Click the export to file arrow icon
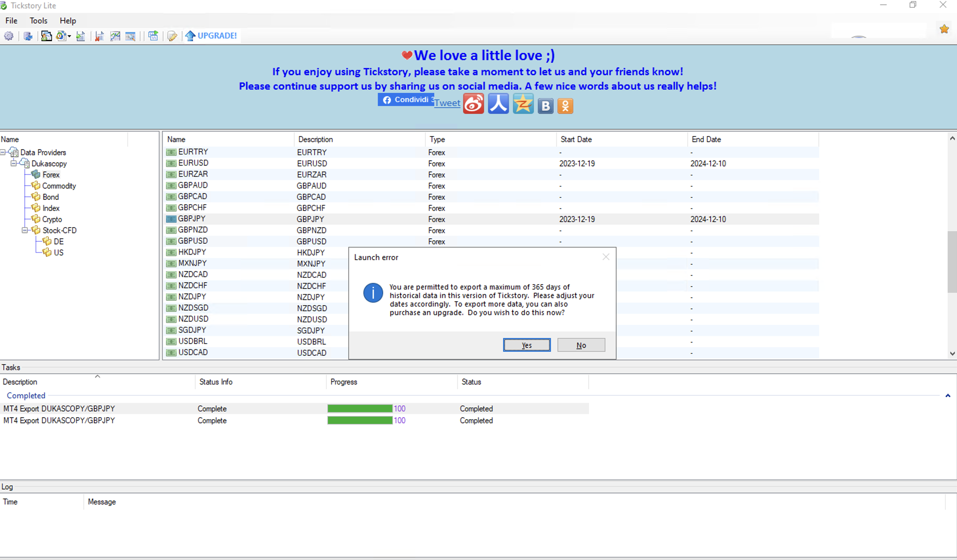This screenshot has width=957, height=560. click(80, 36)
